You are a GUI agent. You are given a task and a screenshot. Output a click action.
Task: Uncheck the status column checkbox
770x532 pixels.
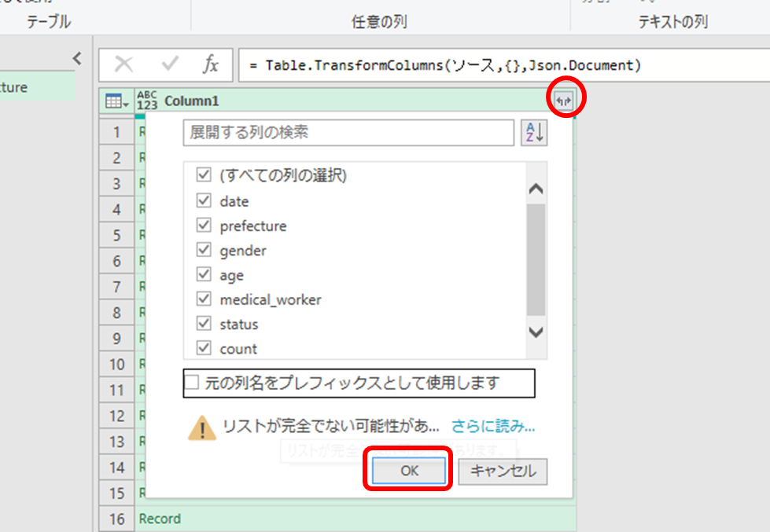click(203, 324)
